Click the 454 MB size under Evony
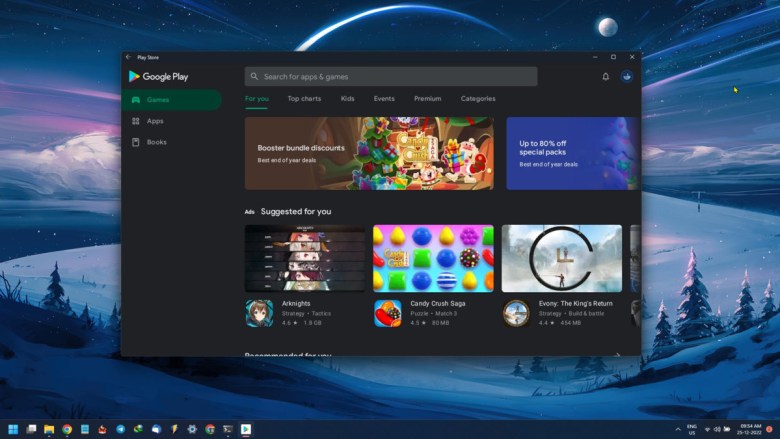 [571, 323]
